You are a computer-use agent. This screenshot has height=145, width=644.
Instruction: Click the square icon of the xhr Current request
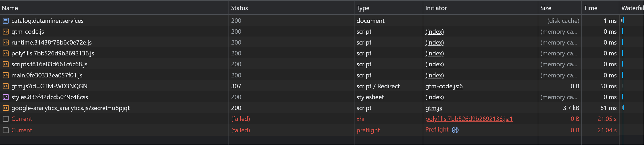click(x=6, y=119)
